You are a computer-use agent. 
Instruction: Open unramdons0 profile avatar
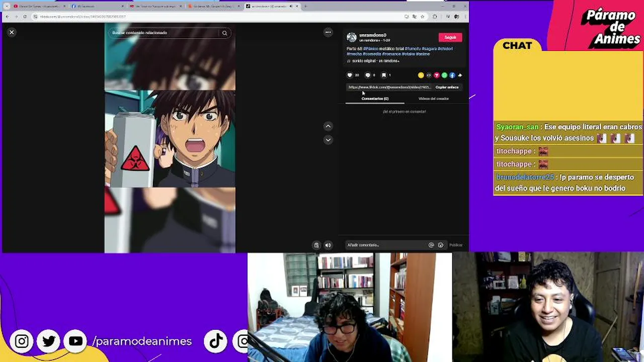(x=352, y=37)
